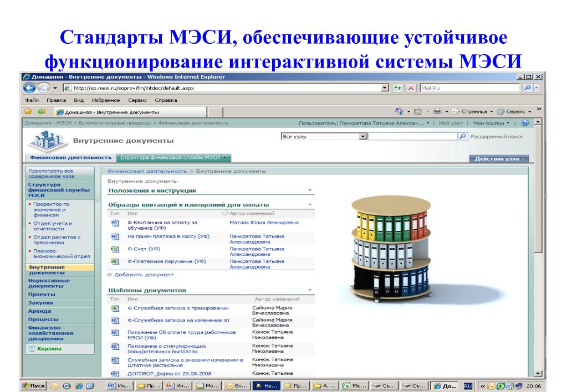Click the Внутренние документы site logo
The image size is (567, 392).
coord(48,140)
